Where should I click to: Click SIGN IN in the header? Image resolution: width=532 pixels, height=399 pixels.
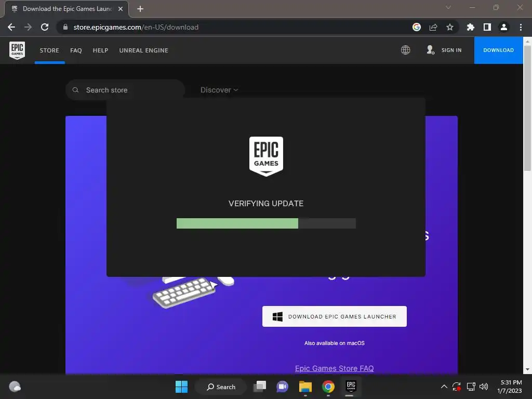pos(451,50)
